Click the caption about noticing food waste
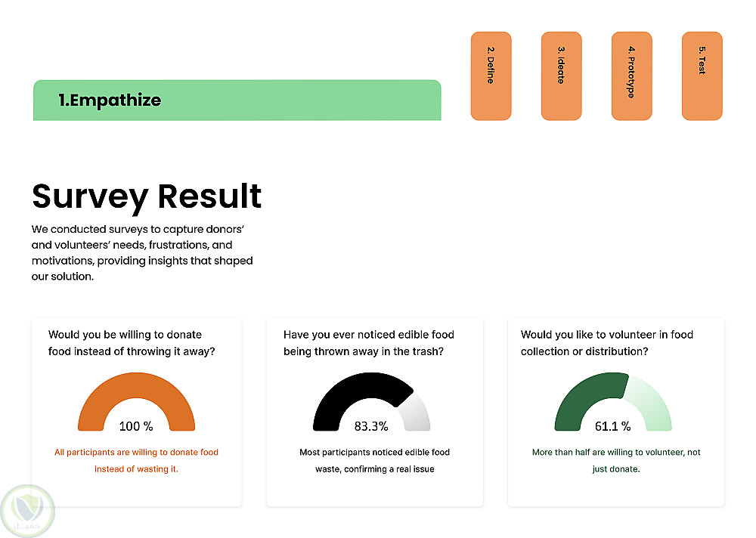The image size is (756, 538). (374, 460)
